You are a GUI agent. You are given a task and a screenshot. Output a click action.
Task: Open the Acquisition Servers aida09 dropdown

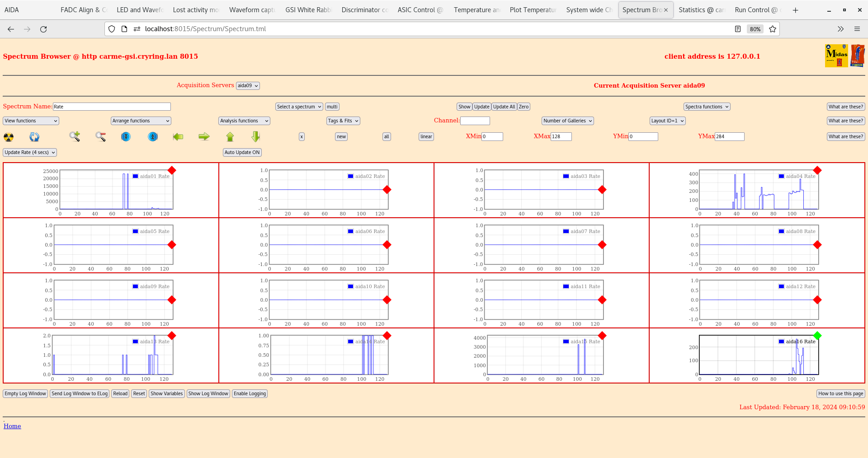click(x=248, y=86)
